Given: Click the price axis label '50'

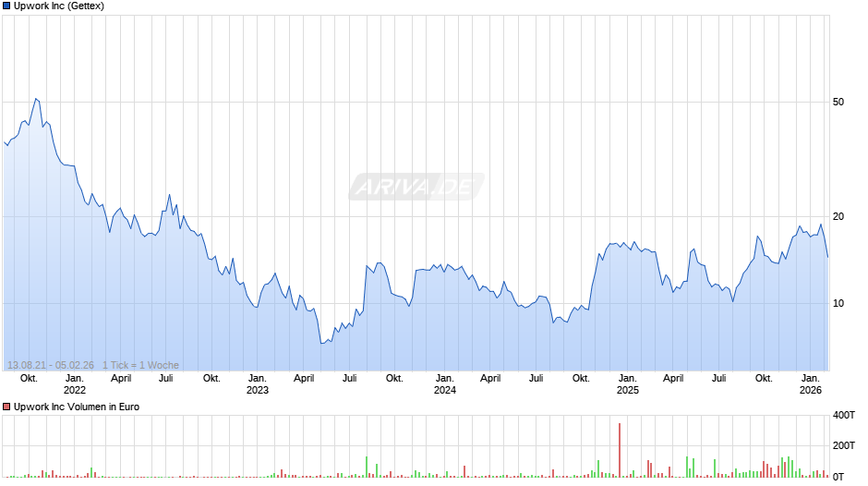Looking at the screenshot, I should click(x=838, y=102).
